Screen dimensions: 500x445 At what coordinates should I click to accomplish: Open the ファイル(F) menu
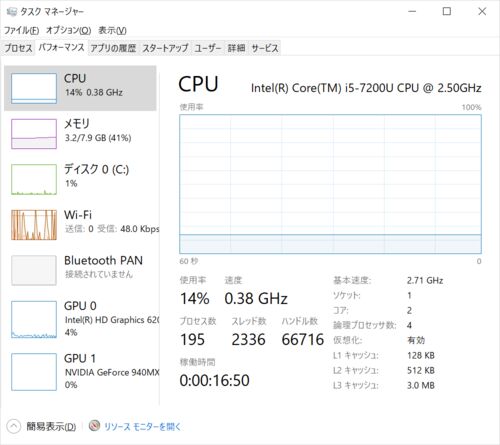[21, 30]
